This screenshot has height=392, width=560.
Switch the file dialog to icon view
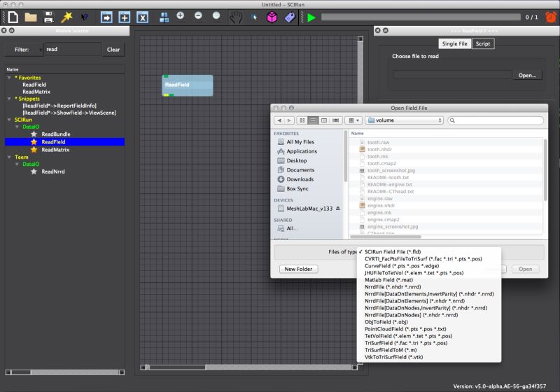pyautogui.click(x=302, y=120)
